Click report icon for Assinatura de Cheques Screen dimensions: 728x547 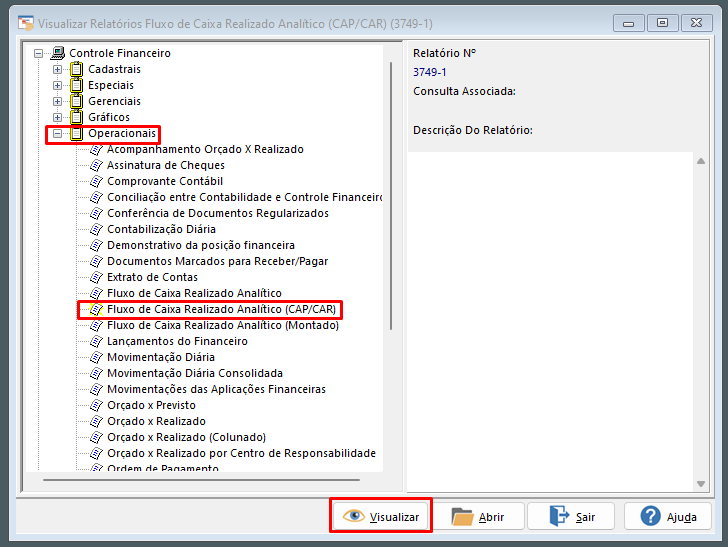[96, 165]
